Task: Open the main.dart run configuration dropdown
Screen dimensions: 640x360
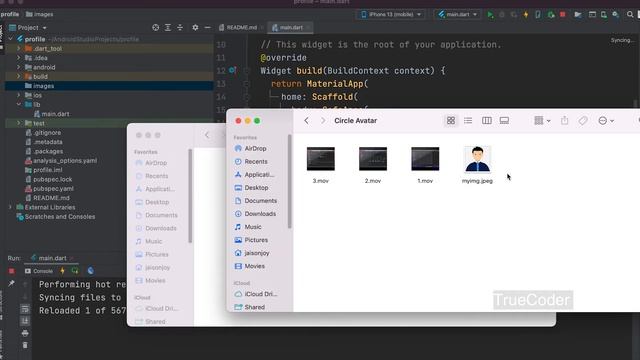Action: (x=457, y=15)
